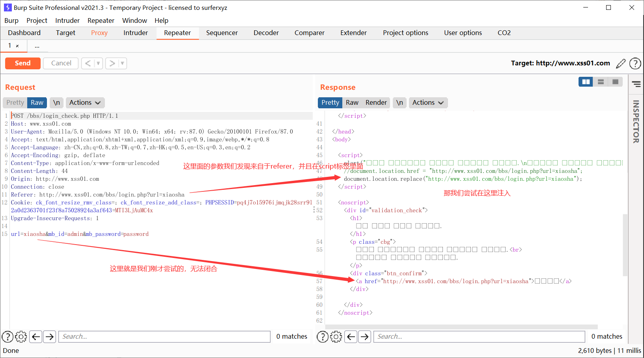Click the Cookie header line in request
This screenshot has width=644, height=358.
pos(161,206)
